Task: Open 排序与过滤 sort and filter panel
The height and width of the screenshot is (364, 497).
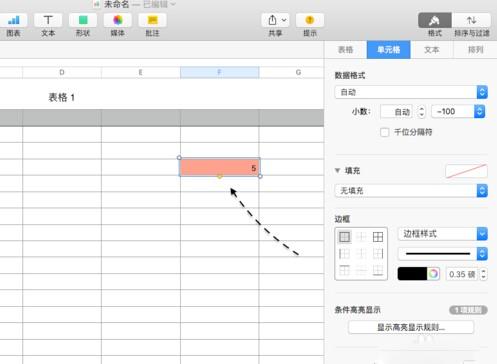Action: 471,21
